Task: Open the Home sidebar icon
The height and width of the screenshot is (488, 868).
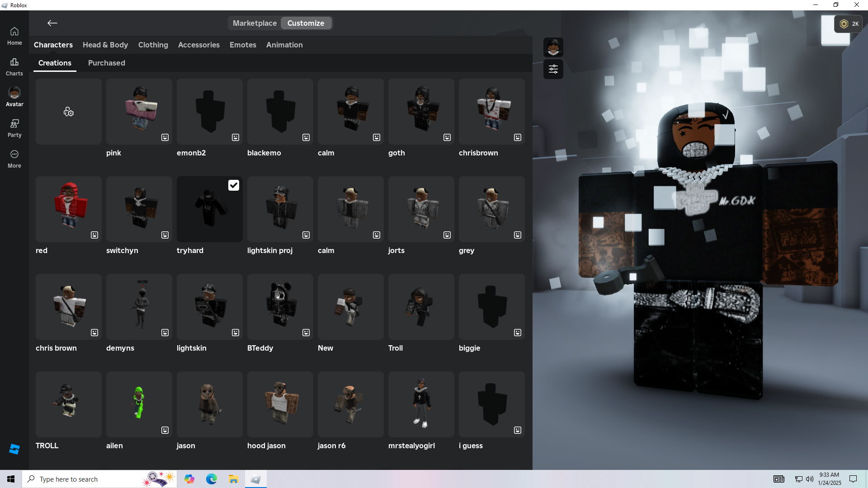Action: 14,36
